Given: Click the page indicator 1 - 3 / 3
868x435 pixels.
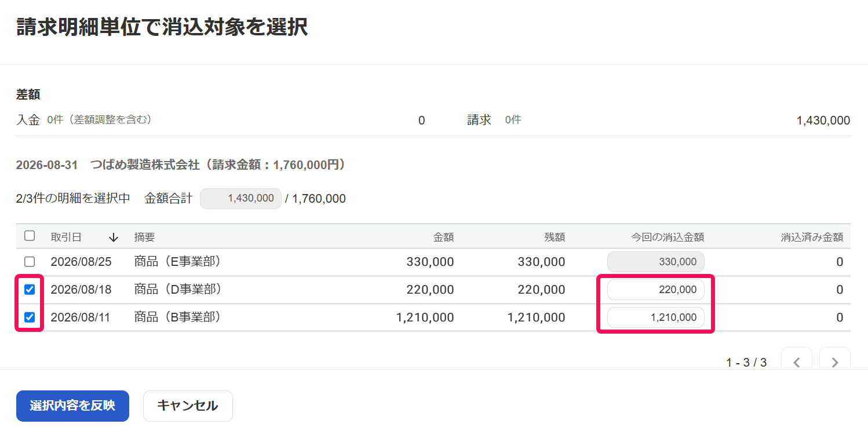Looking at the screenshot, I should tap(746, 363).
